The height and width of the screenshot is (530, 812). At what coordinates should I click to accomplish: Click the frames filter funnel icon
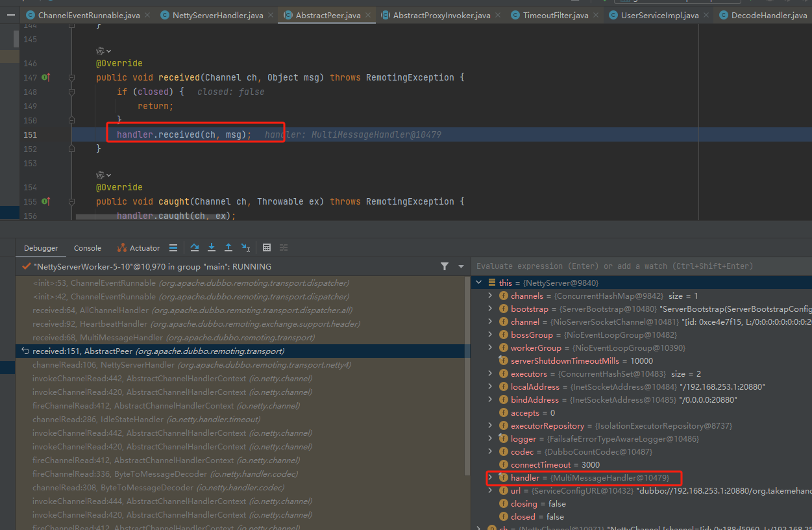coord(445,266)
